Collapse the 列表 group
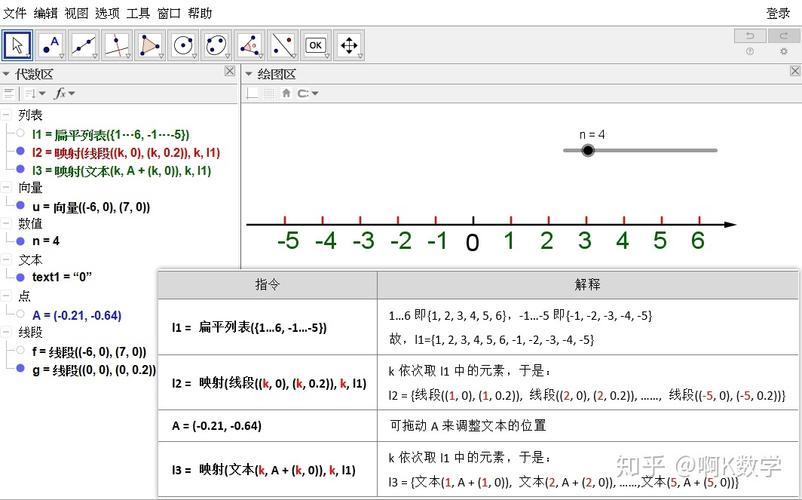Viewport: 802px width, 500px height. [x=6, y=115]
